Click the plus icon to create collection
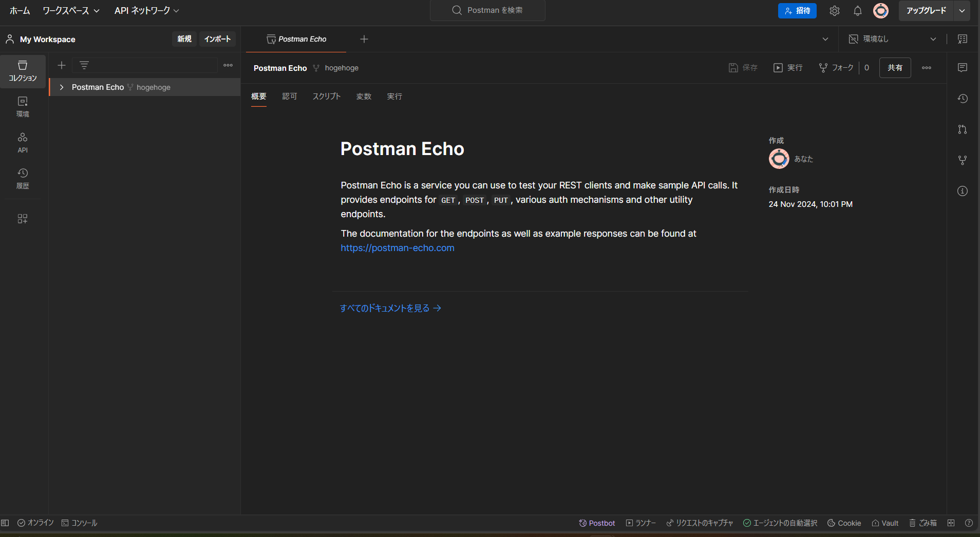 coord(62,65)
